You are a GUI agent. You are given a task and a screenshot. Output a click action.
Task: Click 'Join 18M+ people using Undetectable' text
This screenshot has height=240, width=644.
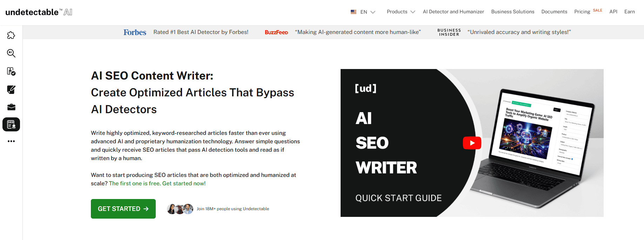[233, 209]
